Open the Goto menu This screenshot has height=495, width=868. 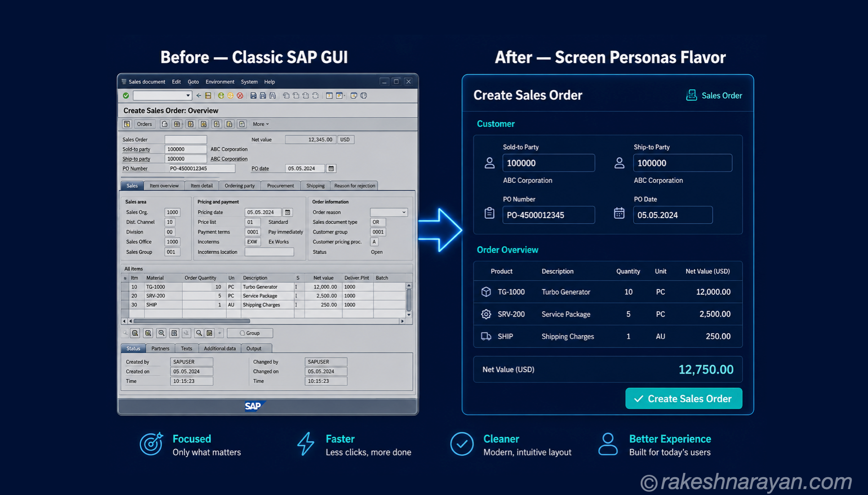pos(193,82)
